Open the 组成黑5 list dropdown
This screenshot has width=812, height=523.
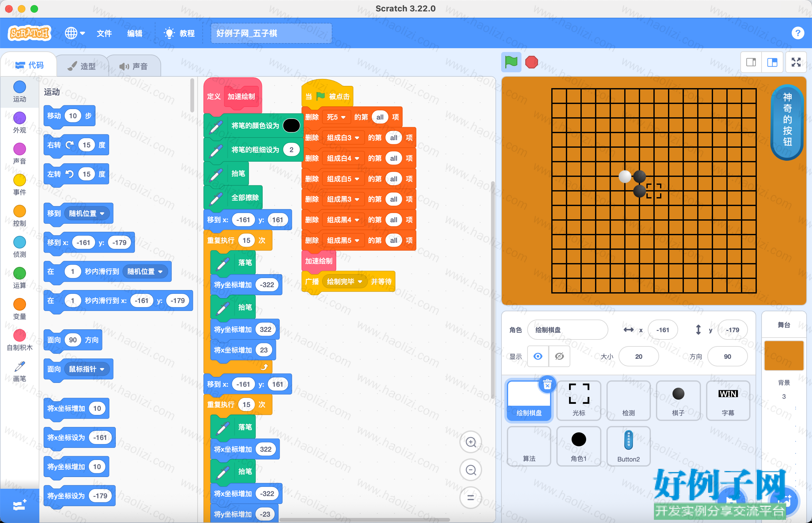[x=343, y=241]
